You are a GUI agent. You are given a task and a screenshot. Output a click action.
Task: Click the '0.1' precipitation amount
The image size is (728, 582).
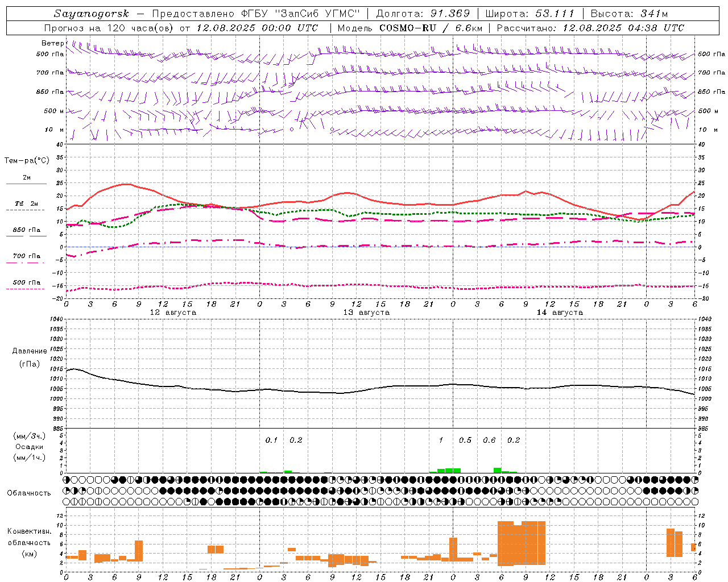(x=271, y=440)
